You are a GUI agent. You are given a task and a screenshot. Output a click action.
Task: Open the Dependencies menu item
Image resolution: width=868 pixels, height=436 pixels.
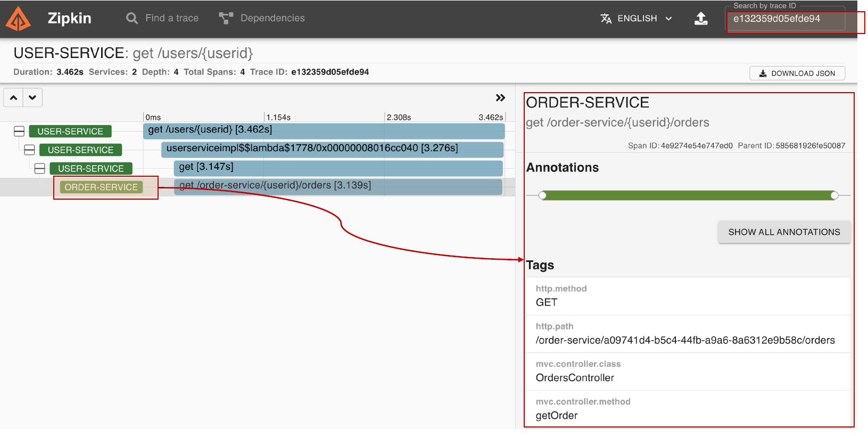point(262,18)
